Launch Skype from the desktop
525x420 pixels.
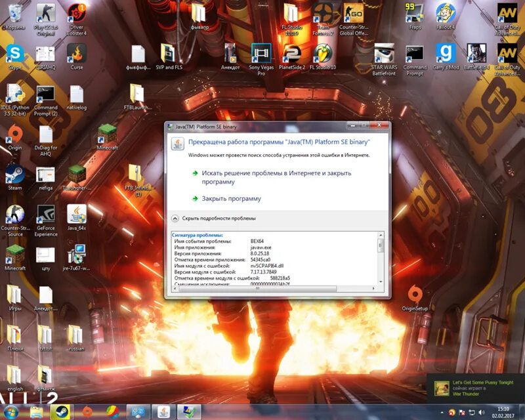click(14, 57)
